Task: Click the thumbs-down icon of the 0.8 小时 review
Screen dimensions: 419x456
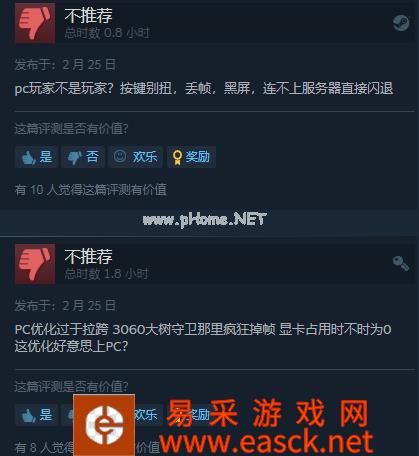Action: click(x=35, y=23)
